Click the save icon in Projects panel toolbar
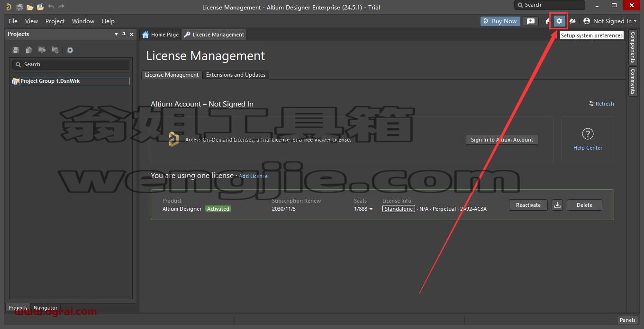 (x=16, y=50)
